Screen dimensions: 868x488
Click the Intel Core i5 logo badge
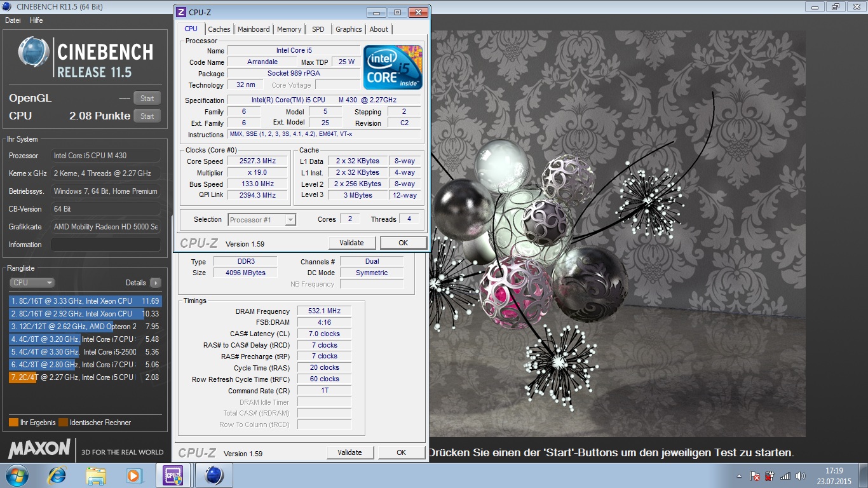(x=393, y=67)
